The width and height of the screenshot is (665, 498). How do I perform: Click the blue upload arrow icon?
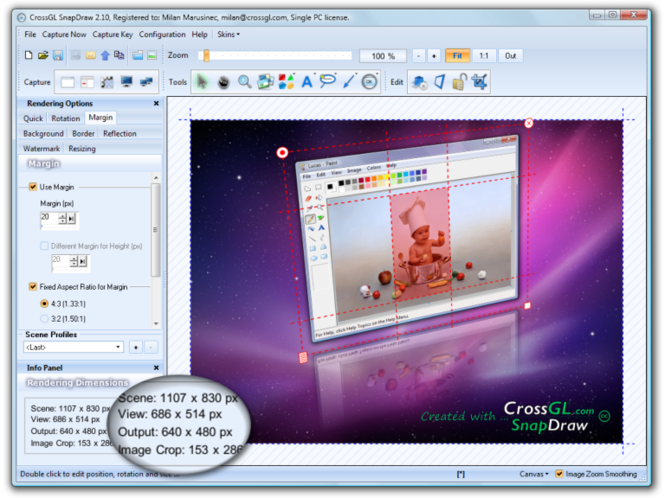tap(105, 55)
